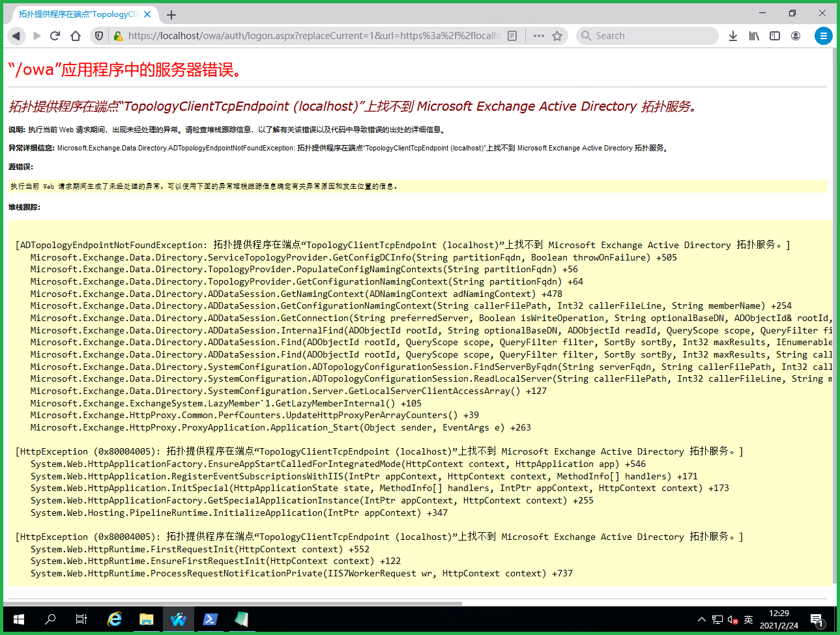840x635 pixels.
Task: Open tracking protection shield panel
Action: click(99, 36)
